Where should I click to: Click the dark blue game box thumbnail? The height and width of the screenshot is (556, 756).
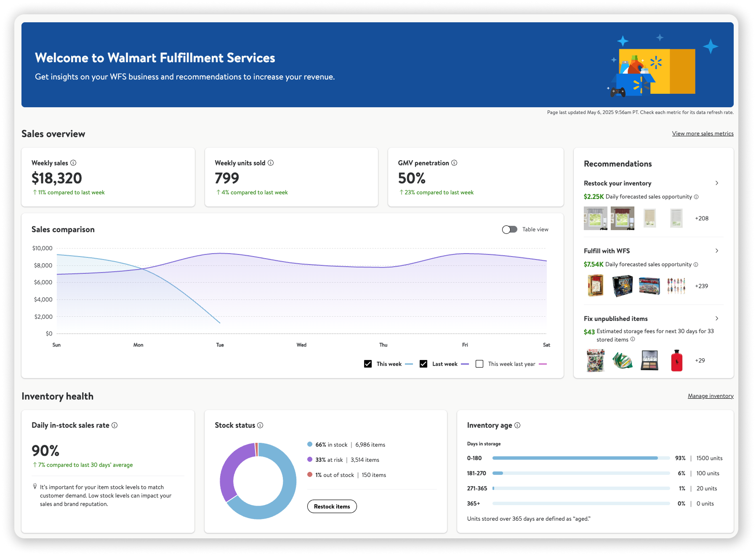pos(622,286)
